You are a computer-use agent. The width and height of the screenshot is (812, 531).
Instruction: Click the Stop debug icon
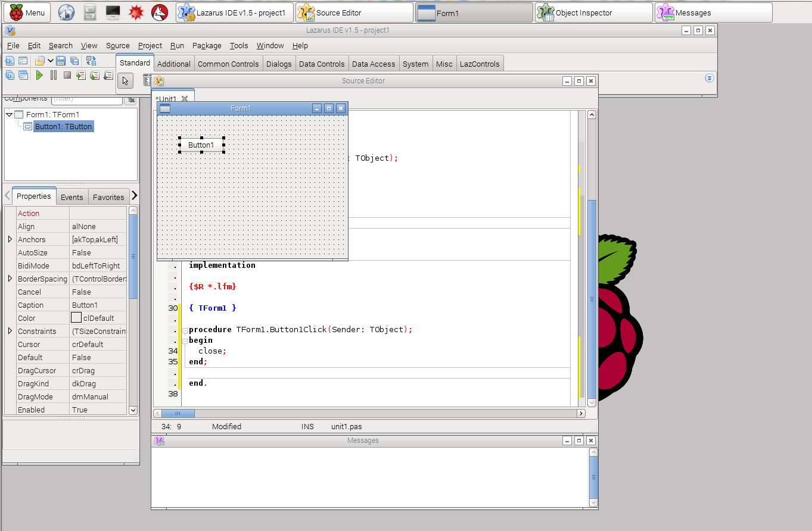pyautogui.click(x=67, y=75)
